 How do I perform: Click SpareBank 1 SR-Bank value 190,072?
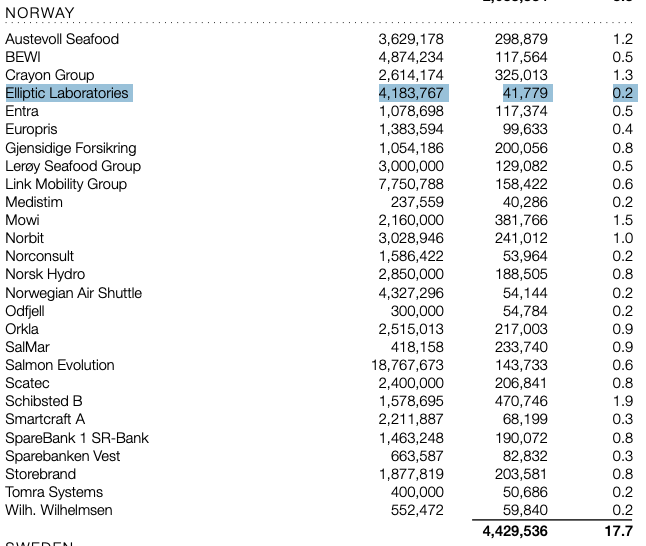coord(521,438)
